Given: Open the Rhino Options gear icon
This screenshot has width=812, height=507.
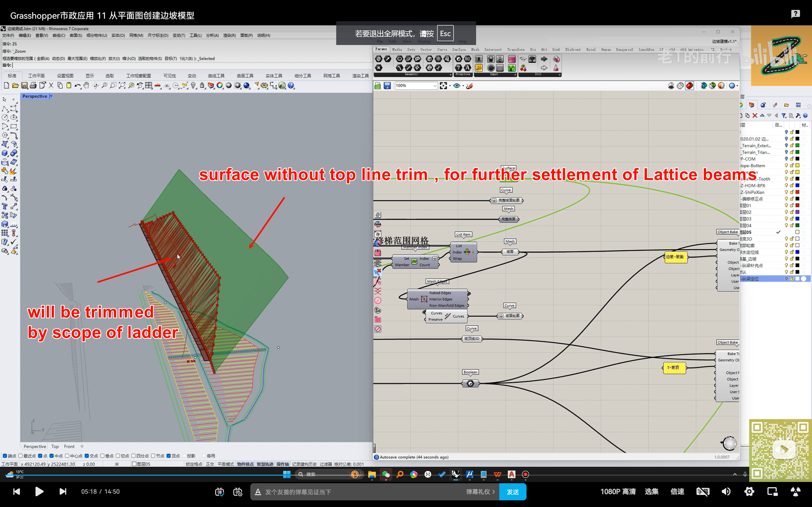Looking at the screenshot, I should [265, 86].
